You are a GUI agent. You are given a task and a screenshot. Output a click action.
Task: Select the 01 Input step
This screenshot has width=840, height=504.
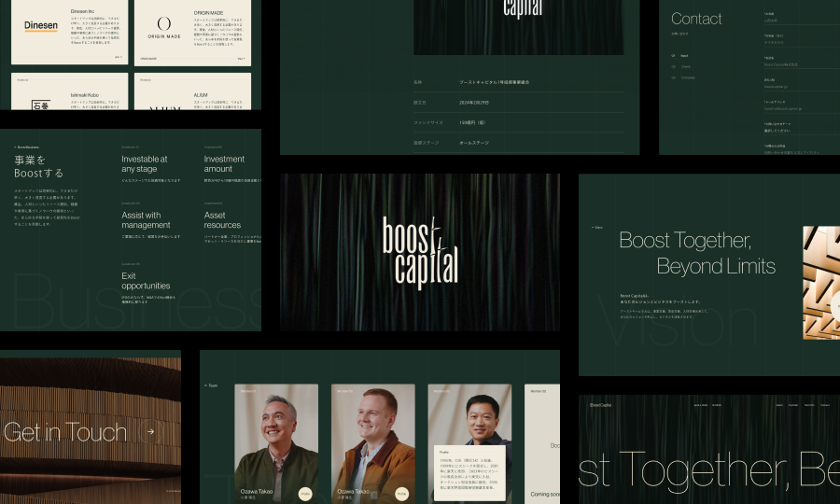pos(679,56)
